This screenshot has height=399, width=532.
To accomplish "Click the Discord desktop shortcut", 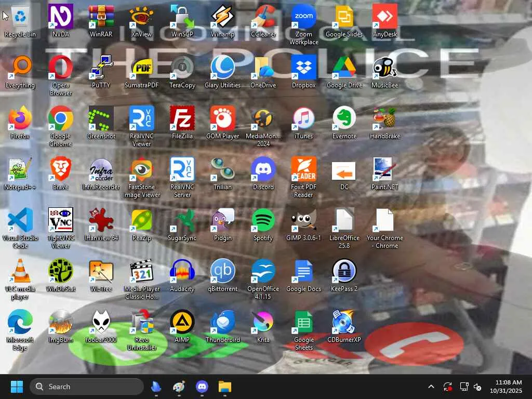I will point(263,174).
